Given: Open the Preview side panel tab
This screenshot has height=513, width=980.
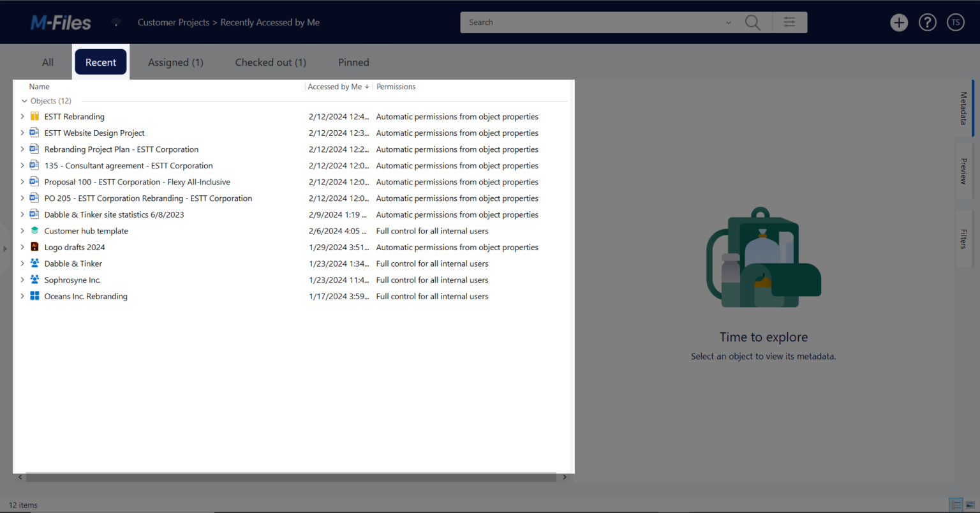Looking at the screenshot, I should click(963, 171).
